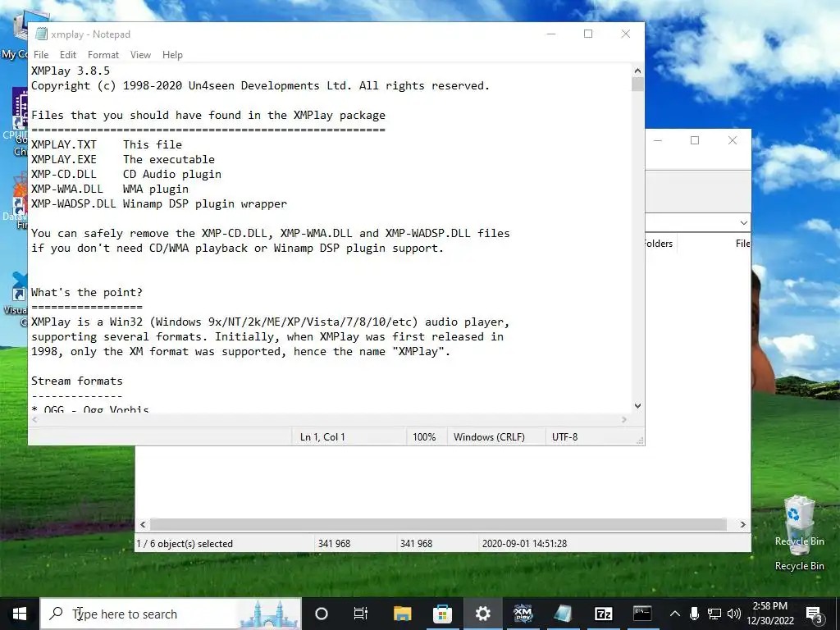Viewport: 840px width, 630px height.
Task: Open the View menu in Notepad
Action: 140,55
